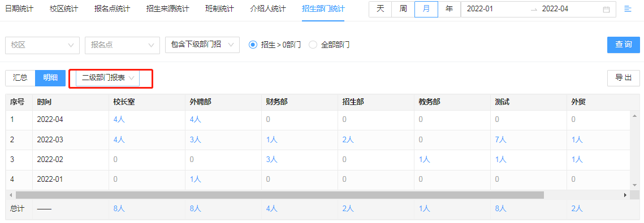The image size is (644, 223).
Task: Switch to 招生部门统计 tab
Action: coord(323,9)
